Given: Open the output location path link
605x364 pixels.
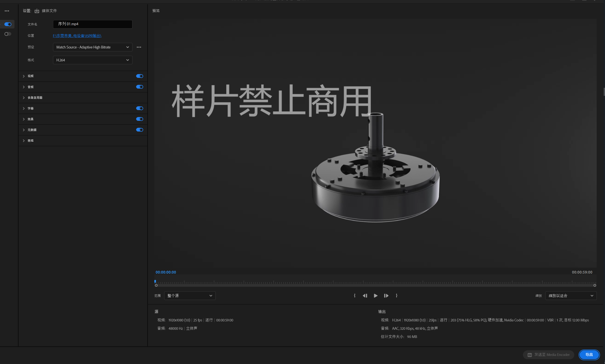Looking at the screenshot, I should pos(77,36).
